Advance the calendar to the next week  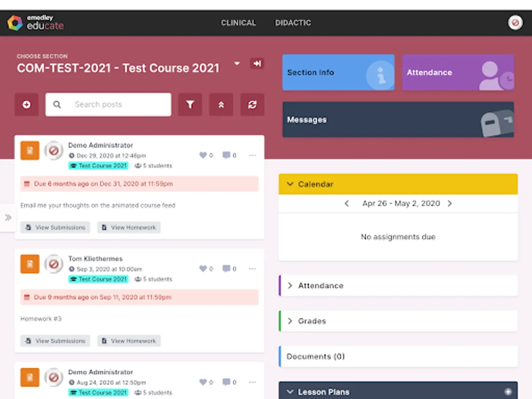[x=450, y=203]
